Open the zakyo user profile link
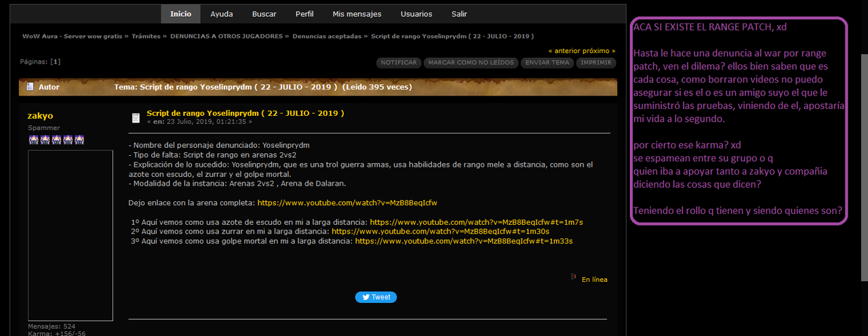The height and width of the screenshot is (336, 868). (40, 116)
